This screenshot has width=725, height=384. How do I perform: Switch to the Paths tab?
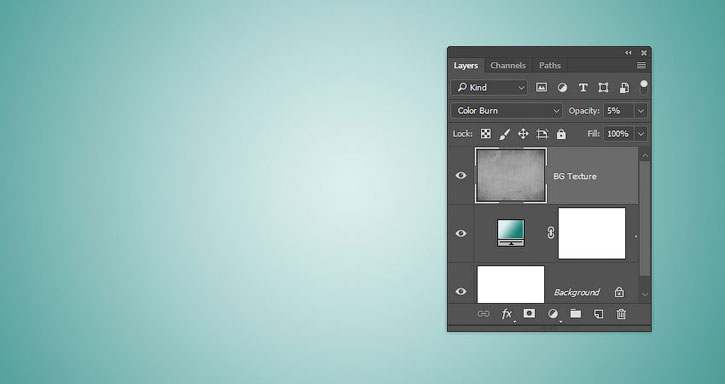550,65
